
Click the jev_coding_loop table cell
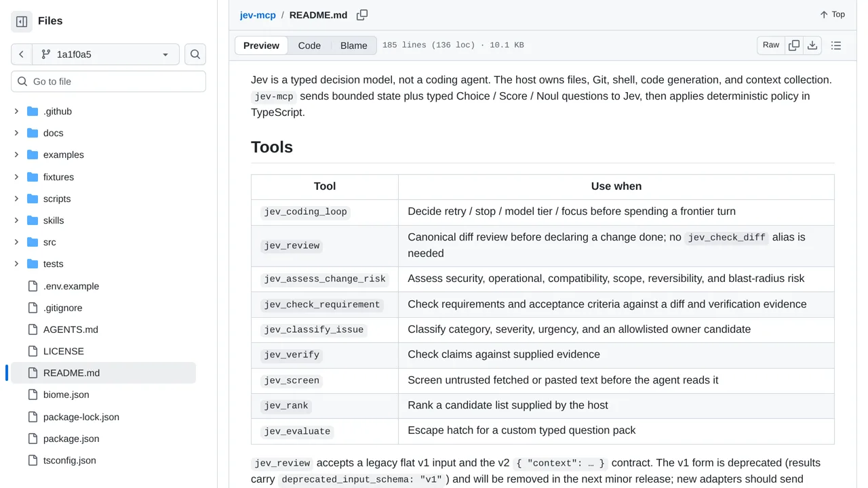(325, 212)
